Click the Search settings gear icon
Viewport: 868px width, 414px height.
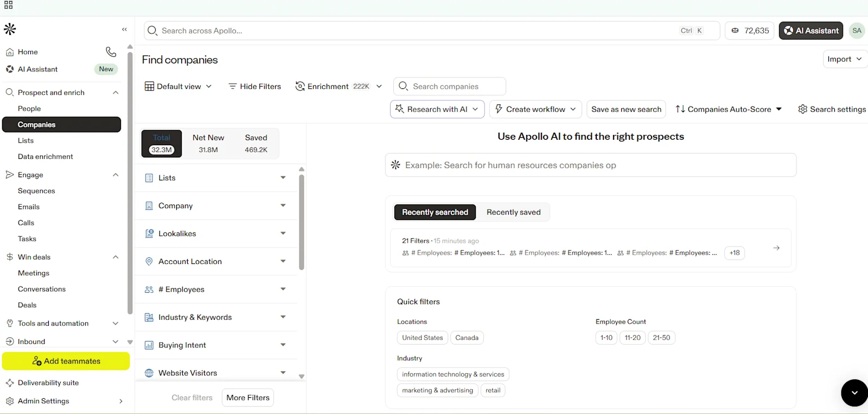point(803,109)
